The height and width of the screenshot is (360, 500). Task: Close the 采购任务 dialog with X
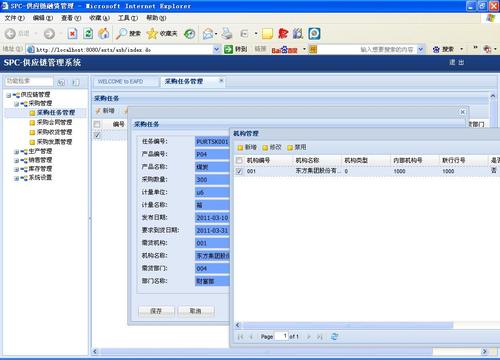coord(462,112)
